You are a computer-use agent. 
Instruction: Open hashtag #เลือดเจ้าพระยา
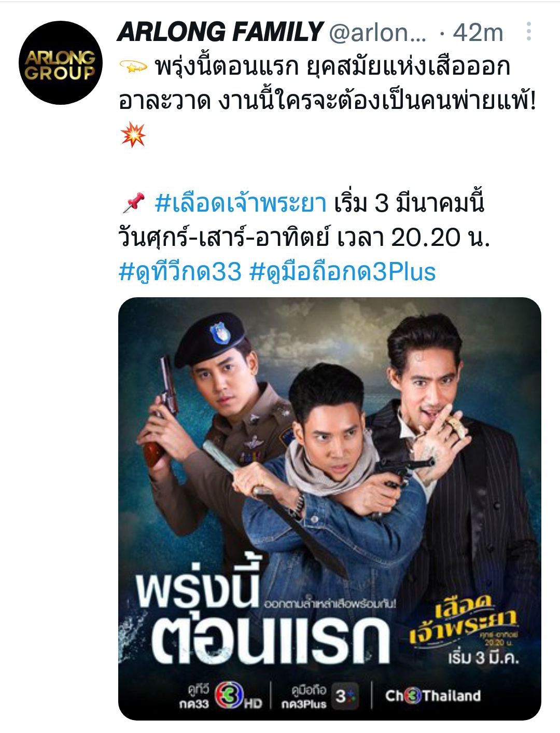click(241, 203)
